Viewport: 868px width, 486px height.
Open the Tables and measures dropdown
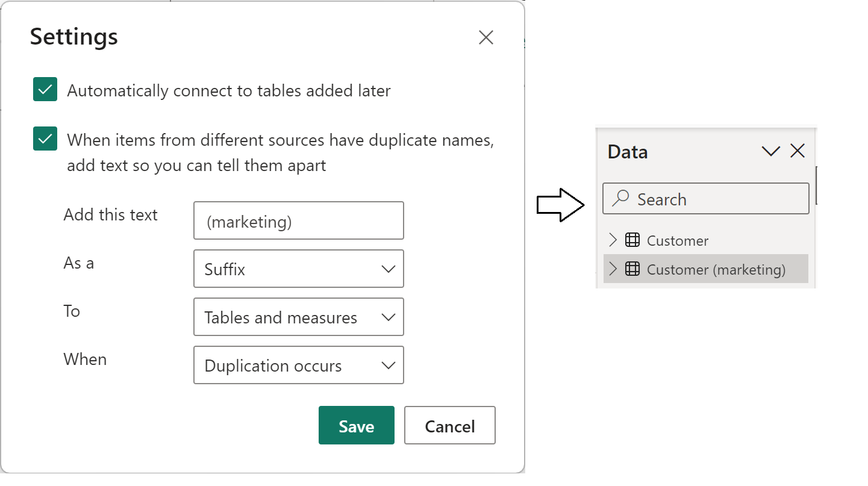click(298, 317)
